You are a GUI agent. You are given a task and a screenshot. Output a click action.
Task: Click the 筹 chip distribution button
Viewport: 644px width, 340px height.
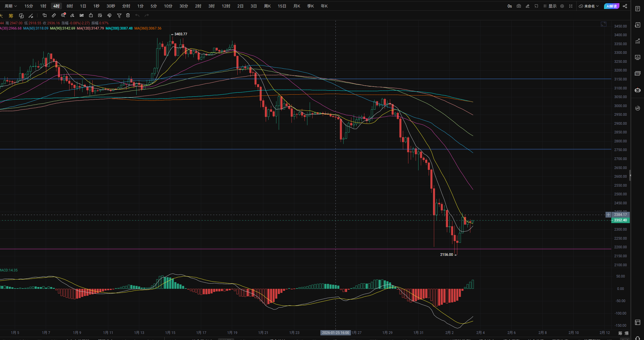(x=11, y=16)
